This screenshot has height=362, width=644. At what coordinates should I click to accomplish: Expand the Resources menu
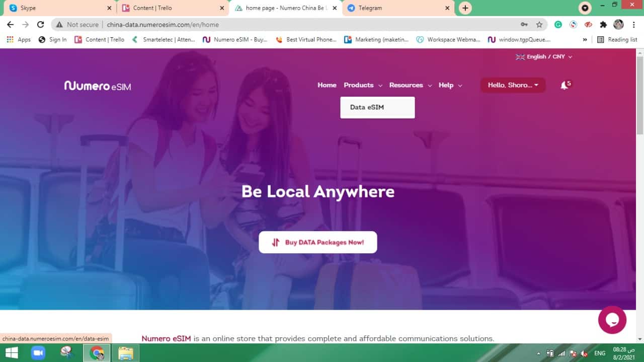click(x=410, y=85)
